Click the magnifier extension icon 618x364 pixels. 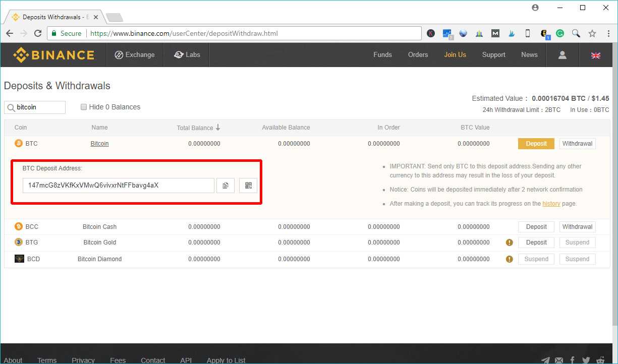(x=576, y=33)
